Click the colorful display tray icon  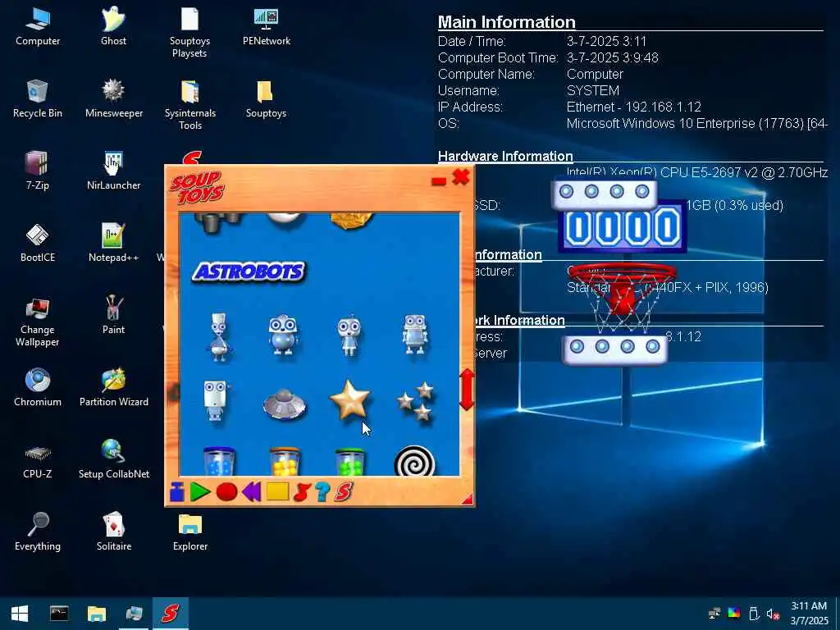coord(734,613)
